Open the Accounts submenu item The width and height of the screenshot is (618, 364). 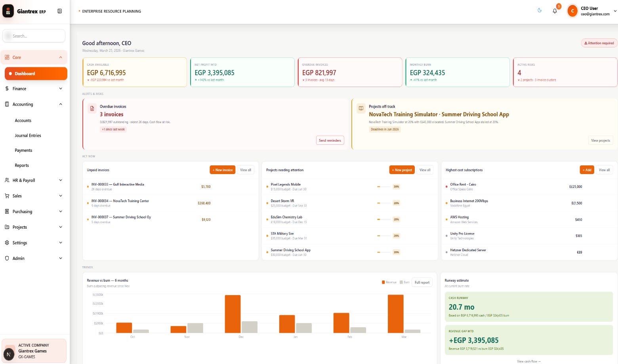click(23, 121)
